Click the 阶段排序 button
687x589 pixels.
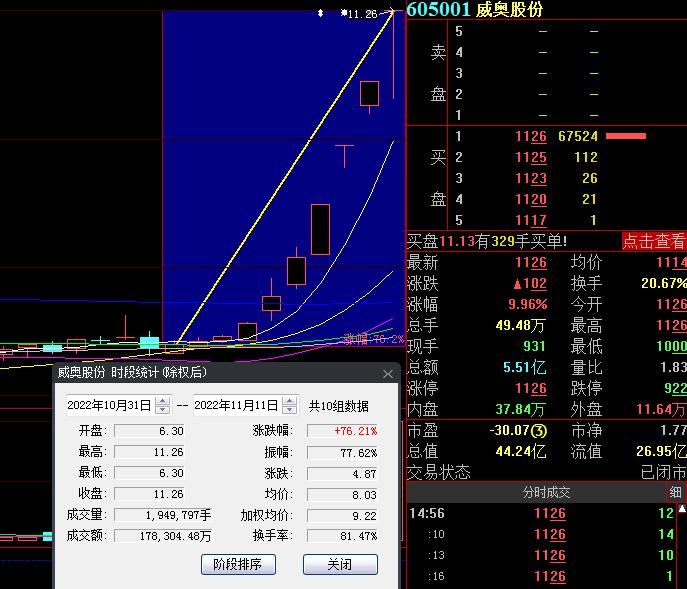click(x=238, y=564)
